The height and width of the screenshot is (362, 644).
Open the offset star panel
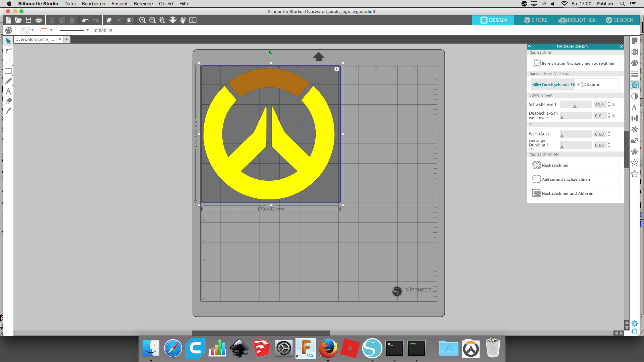[x=634, y=152]
